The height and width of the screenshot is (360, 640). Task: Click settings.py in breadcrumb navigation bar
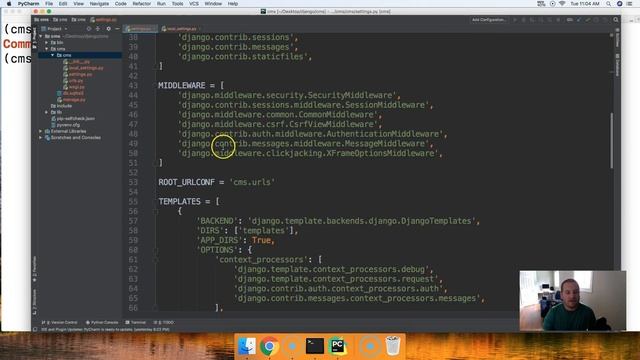click(x=104, y=20)
